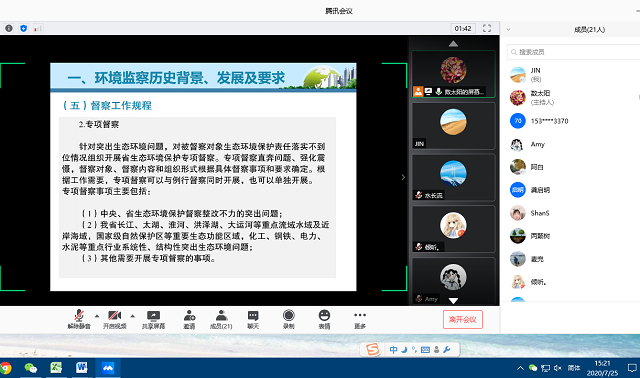The width and height of the screenshot is (640, 378).
Task: Click the 搜索成员 search members field
Action: tap(573, 52)
